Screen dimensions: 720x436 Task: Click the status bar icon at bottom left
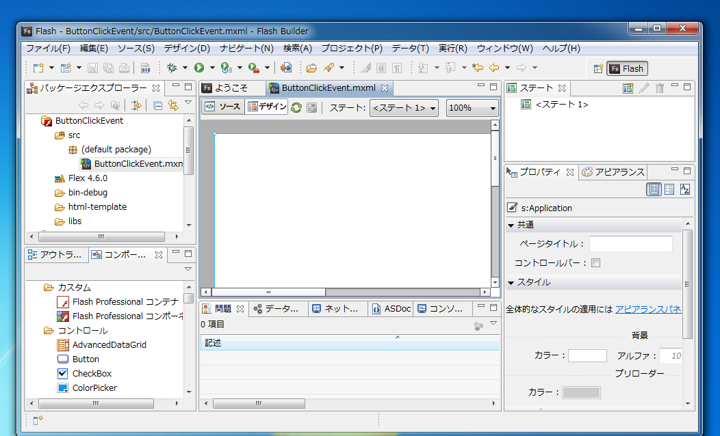[38, 420]
